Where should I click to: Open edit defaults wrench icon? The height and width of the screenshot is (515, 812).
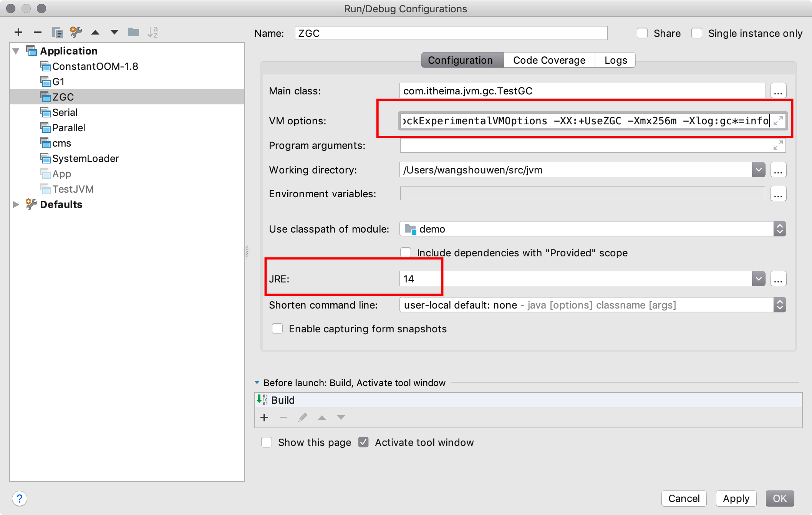pos(76,32)
